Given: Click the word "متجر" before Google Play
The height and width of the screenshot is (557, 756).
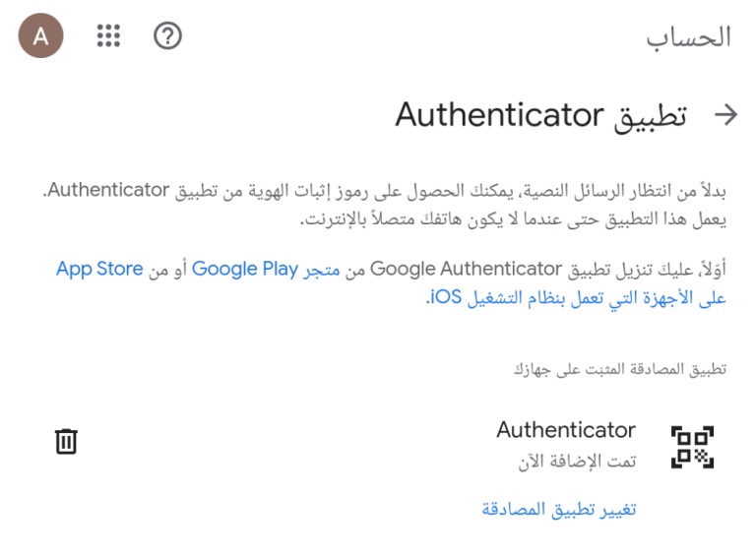Looking at the screenshot, I should point(322,270).
